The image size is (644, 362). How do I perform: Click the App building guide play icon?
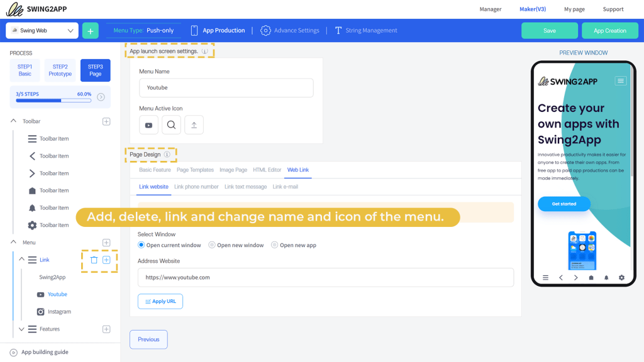(x=14, y=353)
